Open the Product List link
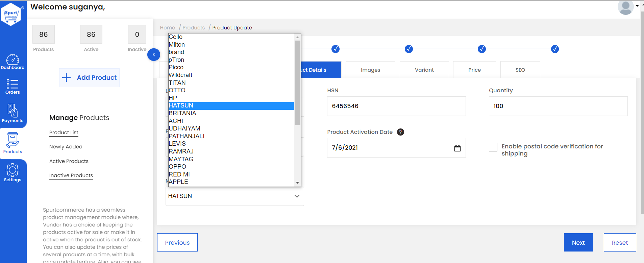644x263 pixels. click(x=64, y=133)
